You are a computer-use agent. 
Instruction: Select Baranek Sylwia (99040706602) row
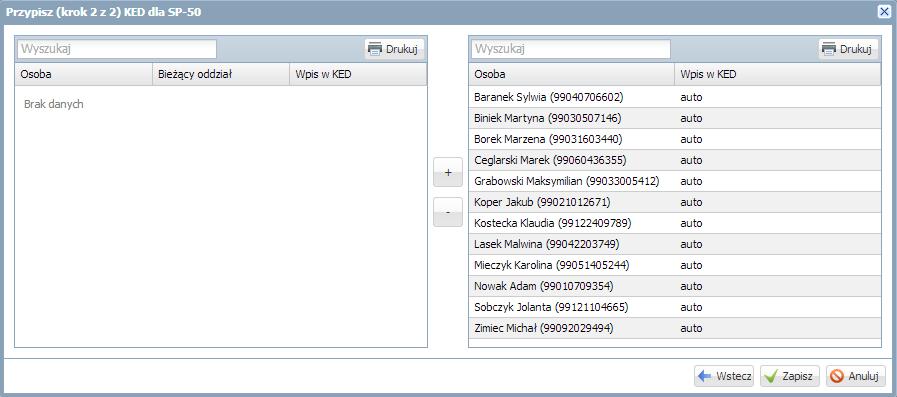675,97
